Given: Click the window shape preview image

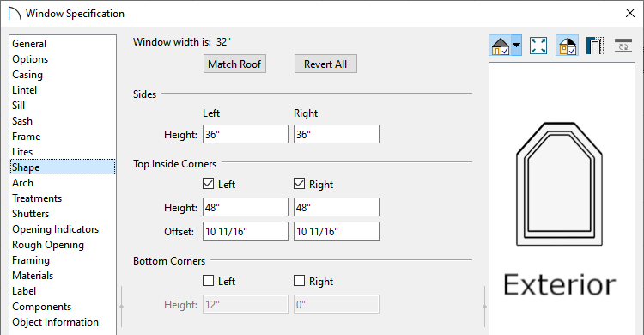Looking at the screenshot, I should (559, 184).
